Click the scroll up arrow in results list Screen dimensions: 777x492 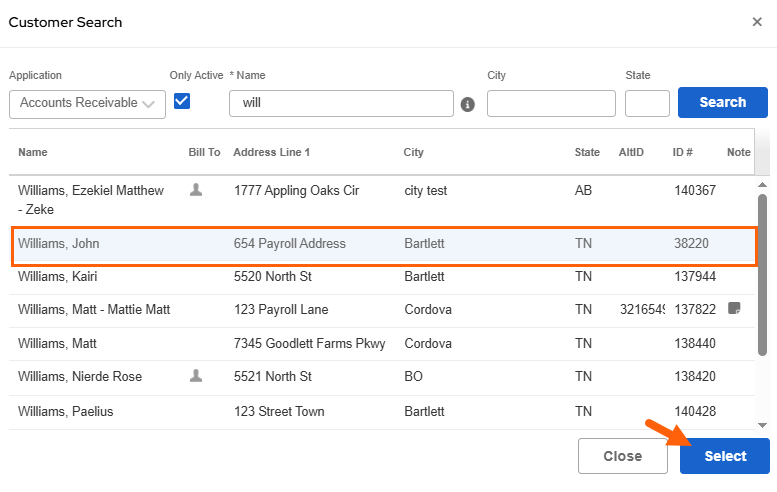click(762, 185)
